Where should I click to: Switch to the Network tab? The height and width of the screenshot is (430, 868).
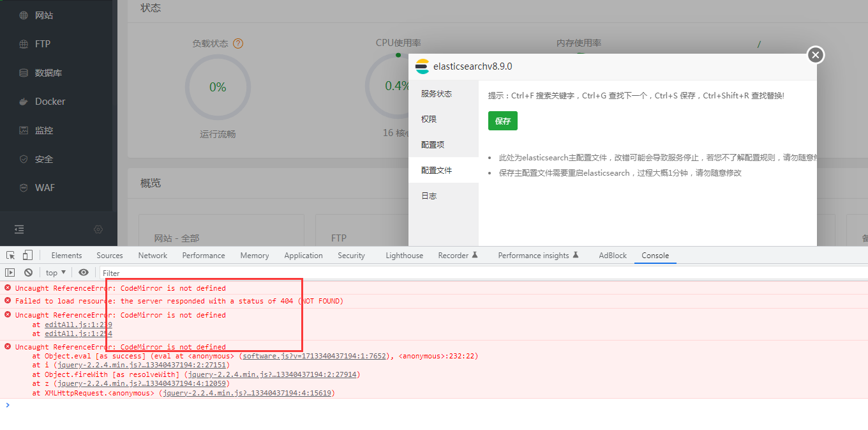pyautogui.click(x=153, y=256)
